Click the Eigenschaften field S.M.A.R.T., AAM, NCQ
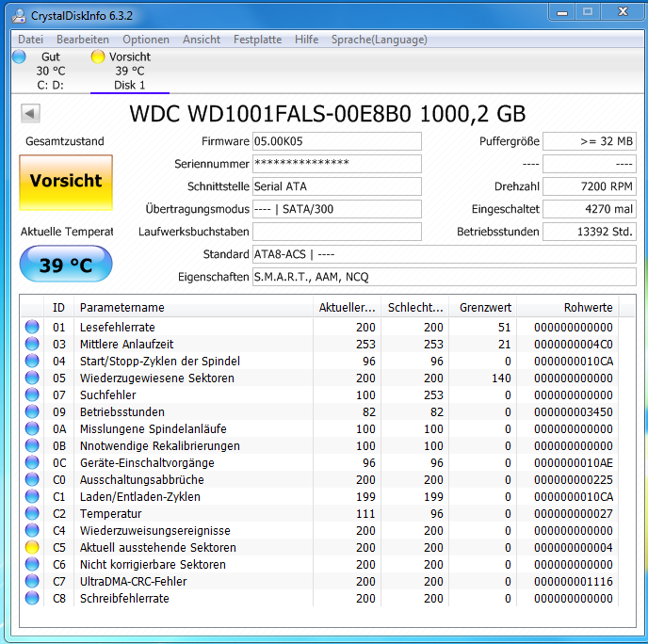 coord(445,277)
